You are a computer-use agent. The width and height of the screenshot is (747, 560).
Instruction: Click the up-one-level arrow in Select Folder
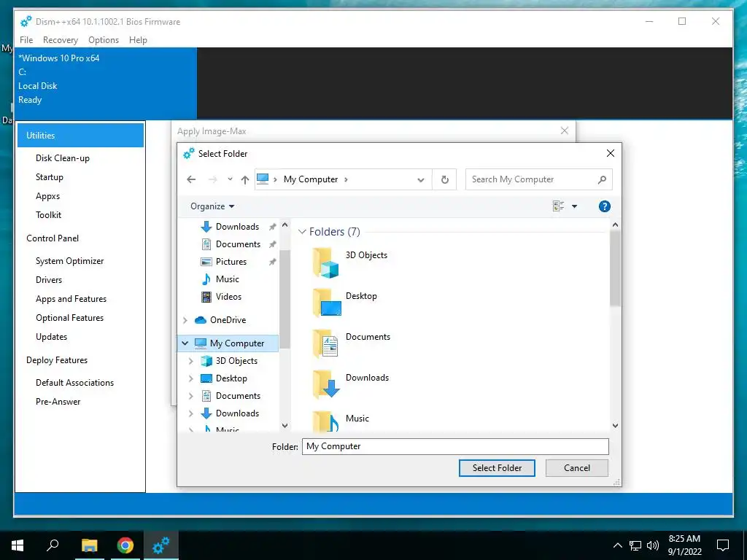pyautogui.click(x=245, y=179)
